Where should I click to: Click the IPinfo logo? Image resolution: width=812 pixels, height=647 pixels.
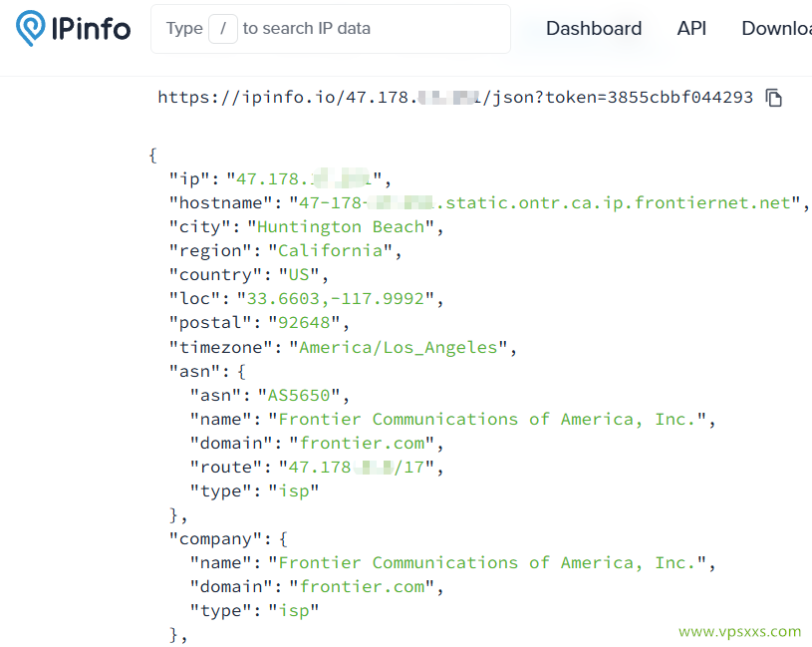73,29
